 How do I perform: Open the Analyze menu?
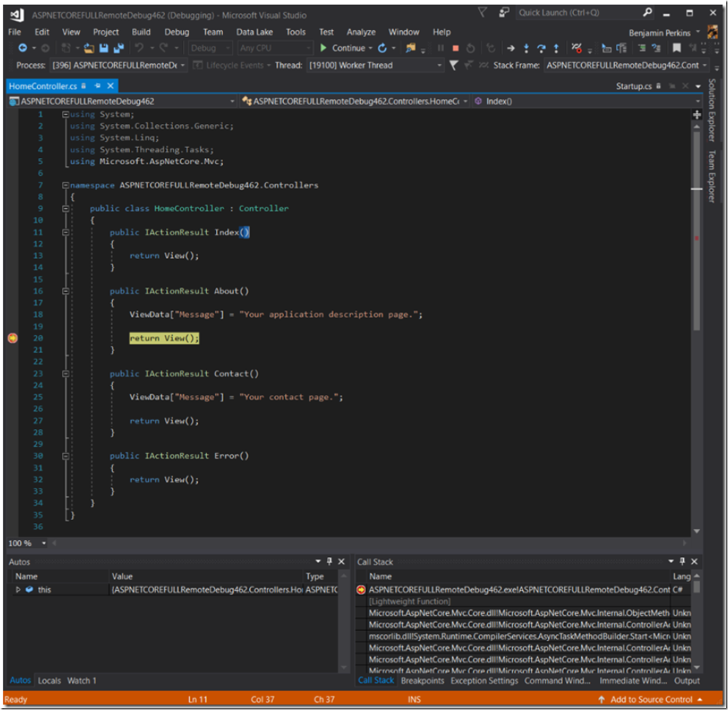[x=361, y=32]
